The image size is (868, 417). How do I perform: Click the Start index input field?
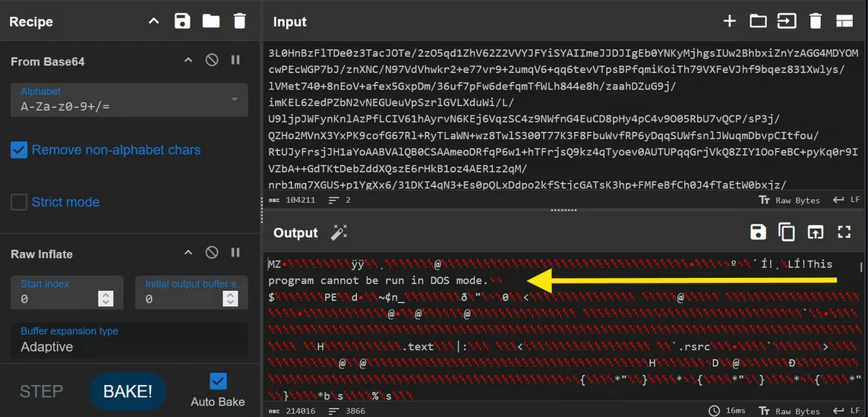(x=57, y=299)
